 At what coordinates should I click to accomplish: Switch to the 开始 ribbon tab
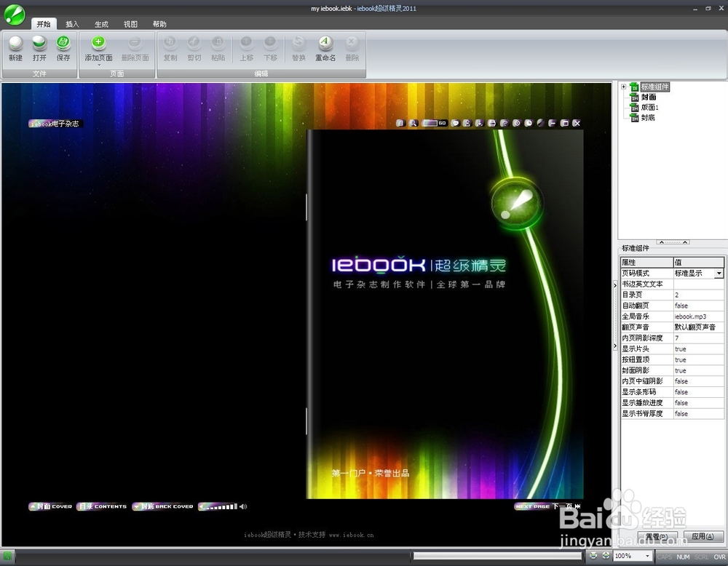click(x=44, y=24)
